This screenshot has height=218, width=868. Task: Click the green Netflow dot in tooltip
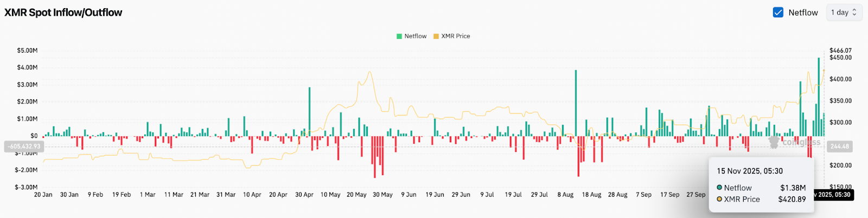[719, 188]
